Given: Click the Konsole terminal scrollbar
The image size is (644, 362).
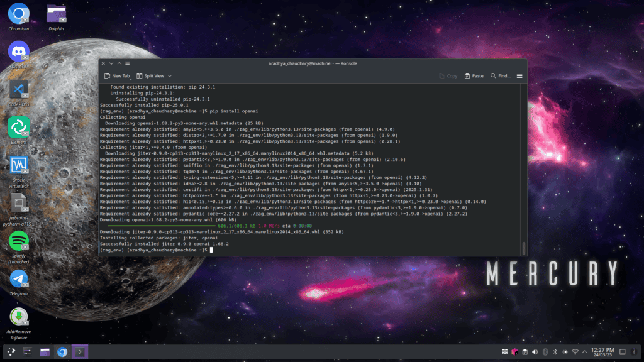Looking at the screenshot, I should [x=524, y=248].
